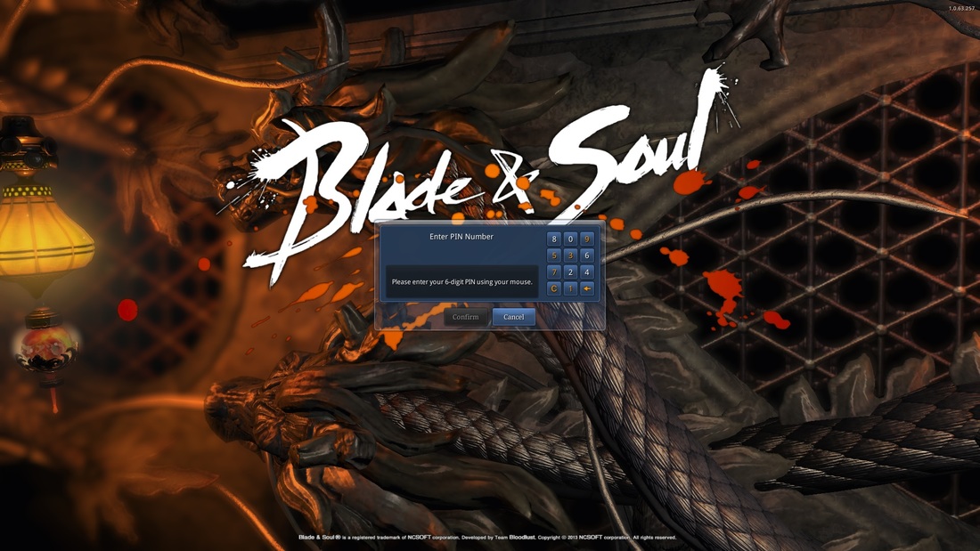Click the 7 key on PIN keypad
The width and height of the screenshot is (980, 551).
point(554,271)
